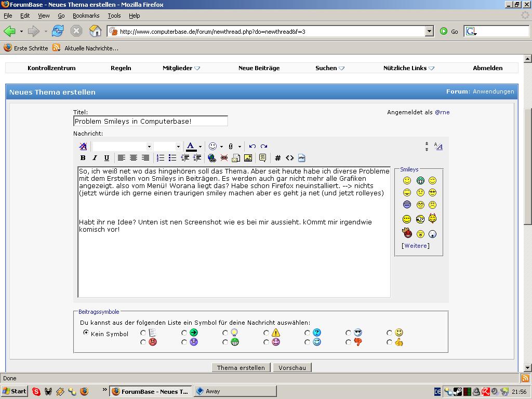The width and height of the screenshot is (532, 399).
Task: Toggle bold formatting in the editor
Action: (83, 158)
